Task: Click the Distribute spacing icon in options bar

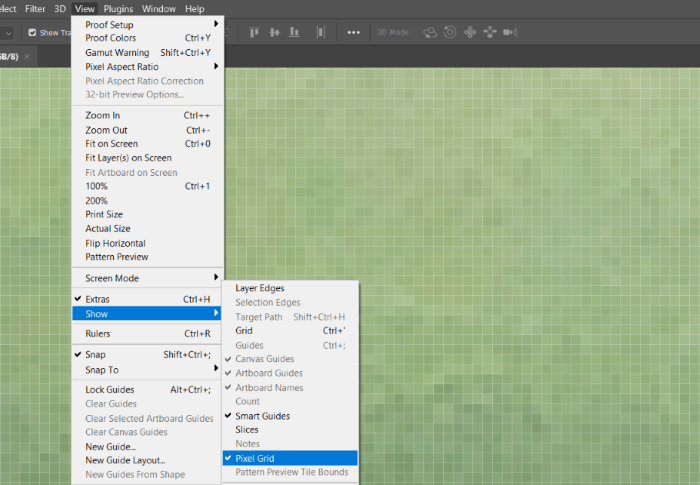Action: (x=321, y=32)
